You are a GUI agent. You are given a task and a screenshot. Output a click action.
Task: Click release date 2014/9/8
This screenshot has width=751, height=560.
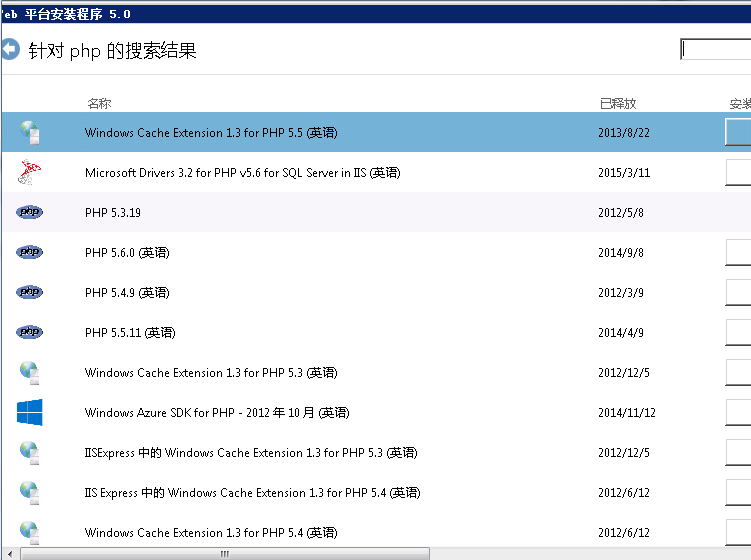tap(621, 252)
